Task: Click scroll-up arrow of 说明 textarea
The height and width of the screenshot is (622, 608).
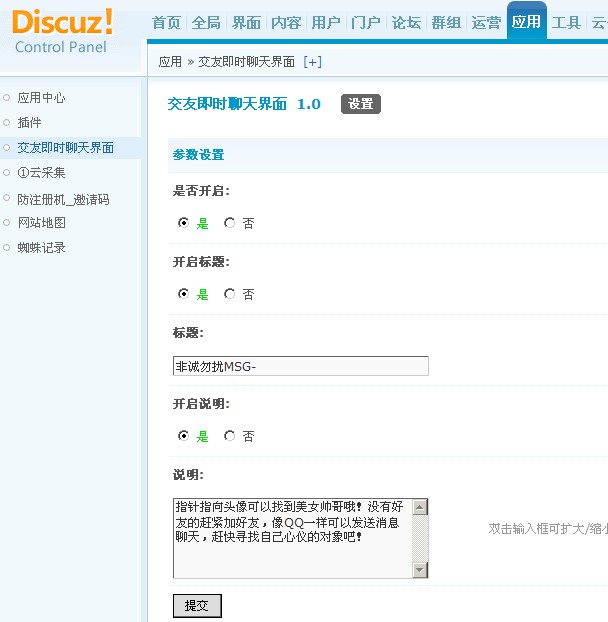Action: pos(420,507)
